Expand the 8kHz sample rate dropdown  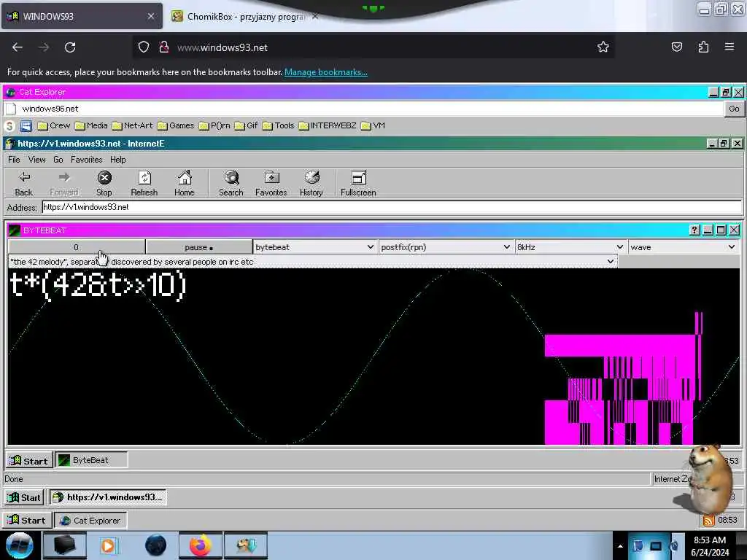point(570,247)
